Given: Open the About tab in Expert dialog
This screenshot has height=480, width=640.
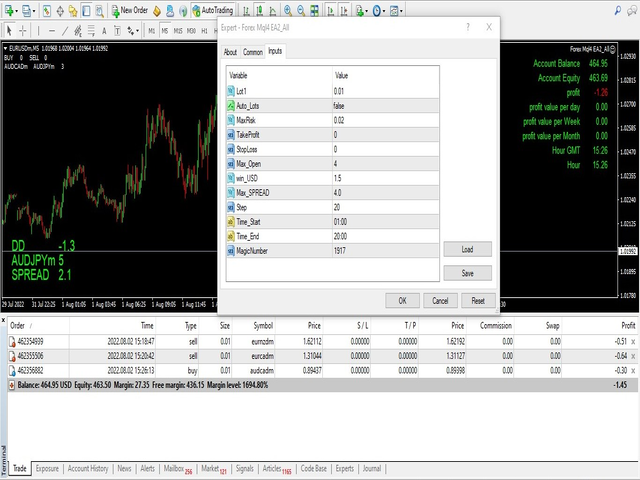Looking at the screenshot, I should pyautogui.click(x=230, y=52).
